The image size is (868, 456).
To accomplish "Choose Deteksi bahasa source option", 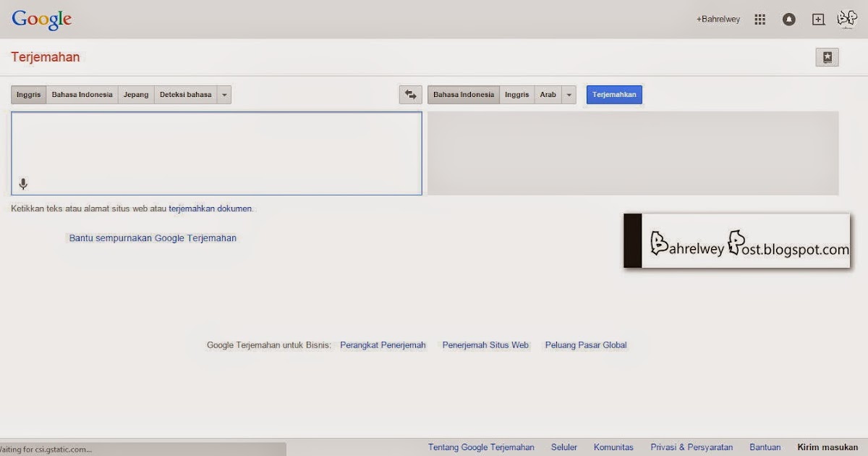I will coord(185,95).
